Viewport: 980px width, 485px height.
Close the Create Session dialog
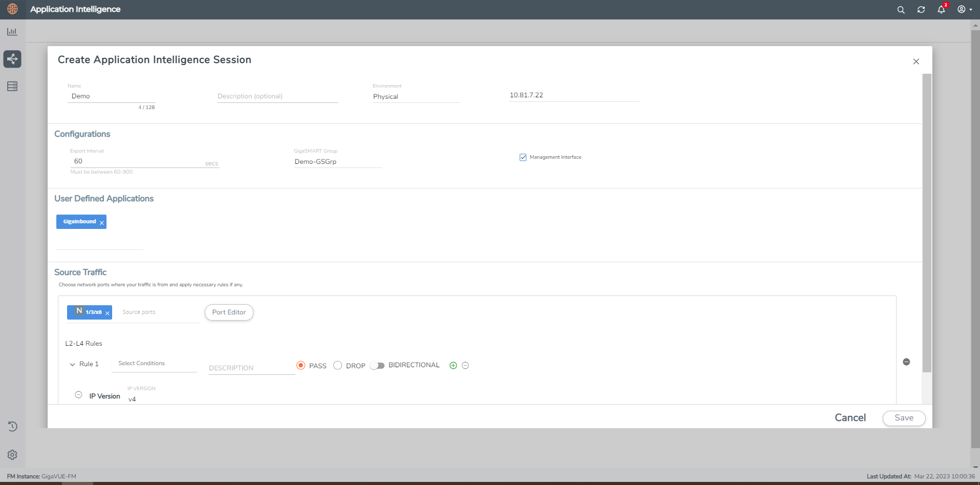(916, 61)
